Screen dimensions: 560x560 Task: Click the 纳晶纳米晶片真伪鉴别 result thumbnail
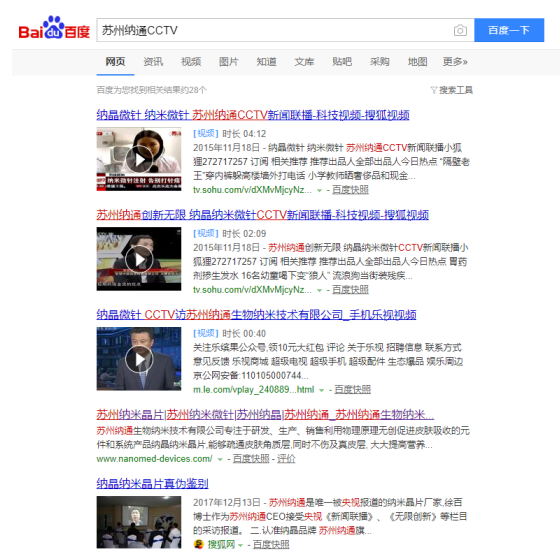click(139, 522)
